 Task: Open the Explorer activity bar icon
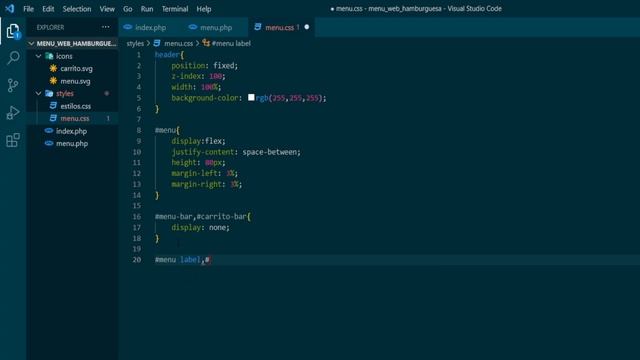click(x=13, y=31)
